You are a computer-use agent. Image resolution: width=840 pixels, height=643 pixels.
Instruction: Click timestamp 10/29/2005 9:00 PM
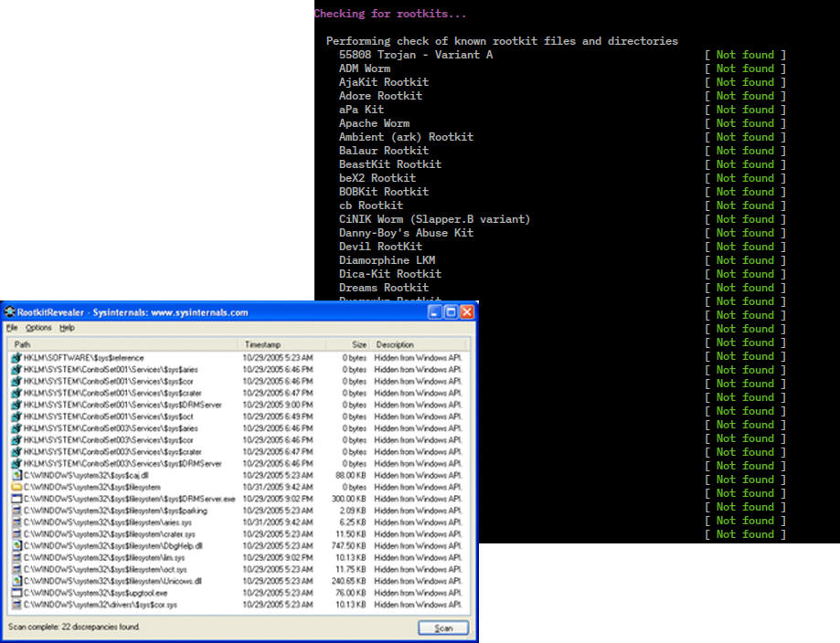[278, 405]
